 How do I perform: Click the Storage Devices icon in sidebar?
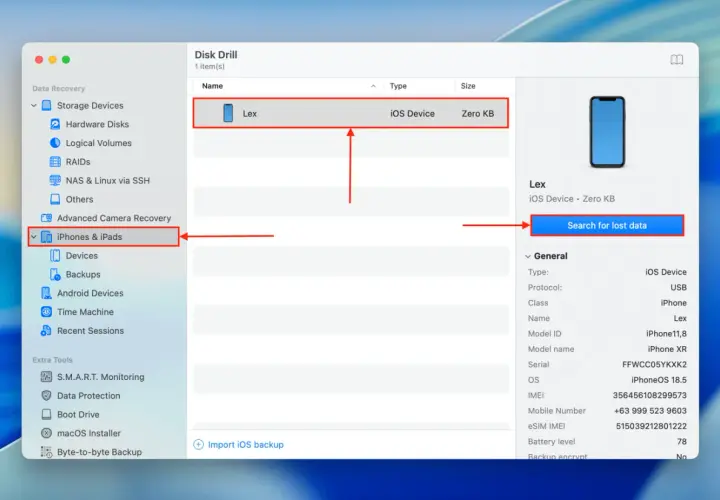[46, 105]
